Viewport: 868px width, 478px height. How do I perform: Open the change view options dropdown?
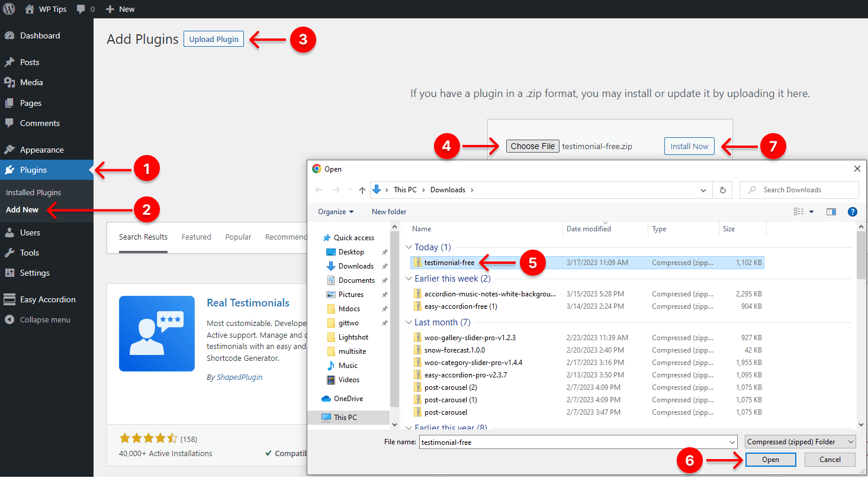pos(811,212)
